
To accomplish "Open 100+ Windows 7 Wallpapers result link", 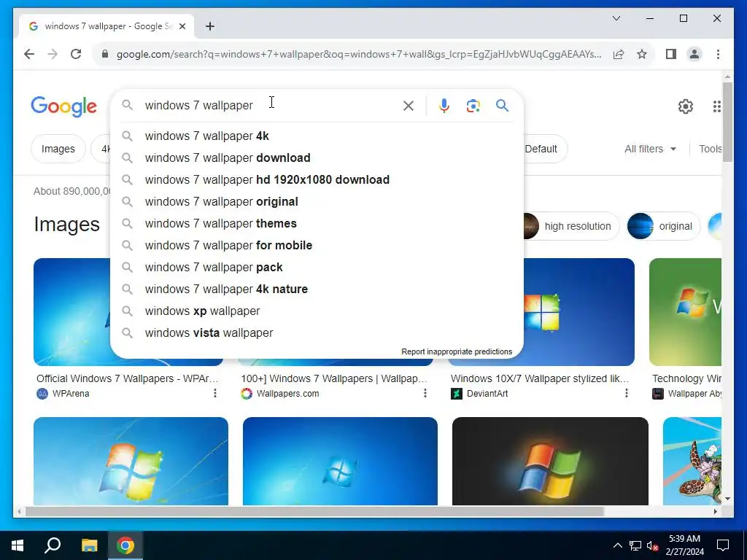I will coord(334,379).
